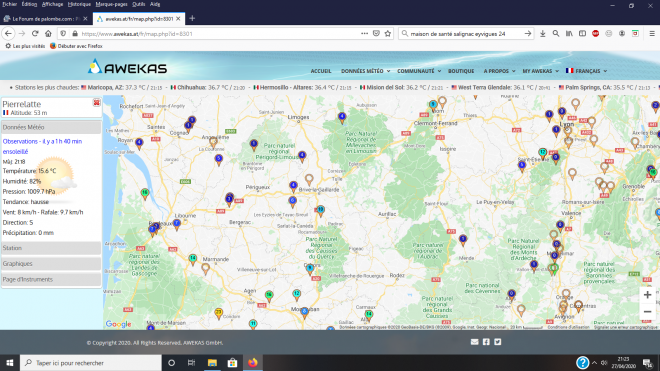This screenshot has width=660, height=371.
Task: Bookmark this page with the star icon
Action: [x=388, y=34]
